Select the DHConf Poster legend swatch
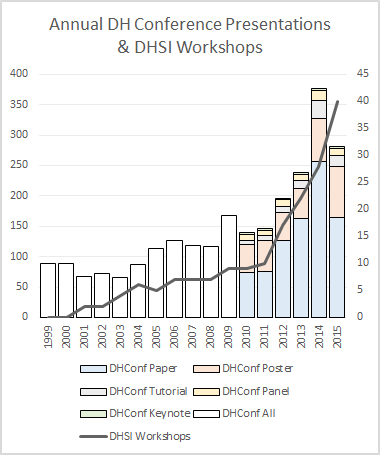 206,369
